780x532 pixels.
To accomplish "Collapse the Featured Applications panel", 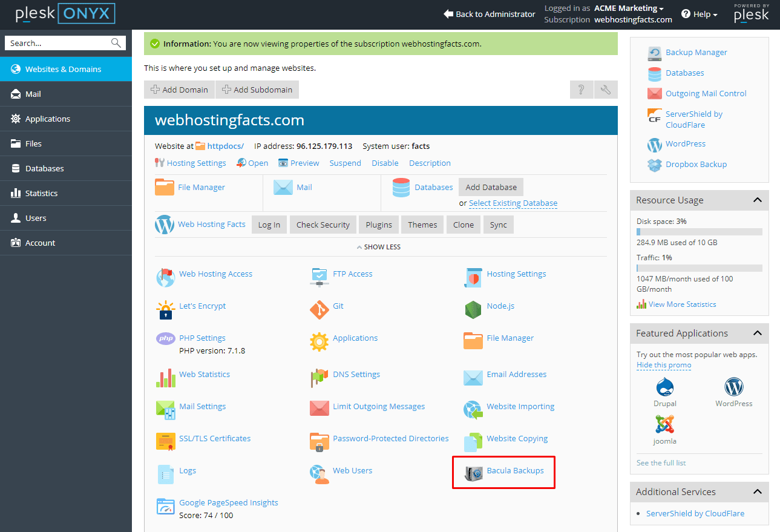I will (x=757, y=333).
